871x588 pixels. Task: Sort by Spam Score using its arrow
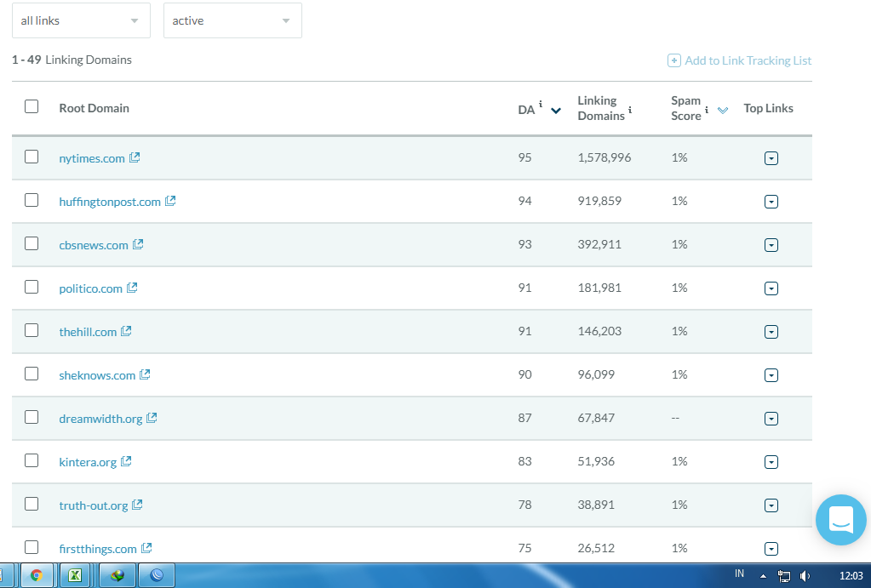pyautogui.click(x=723, y=111)
